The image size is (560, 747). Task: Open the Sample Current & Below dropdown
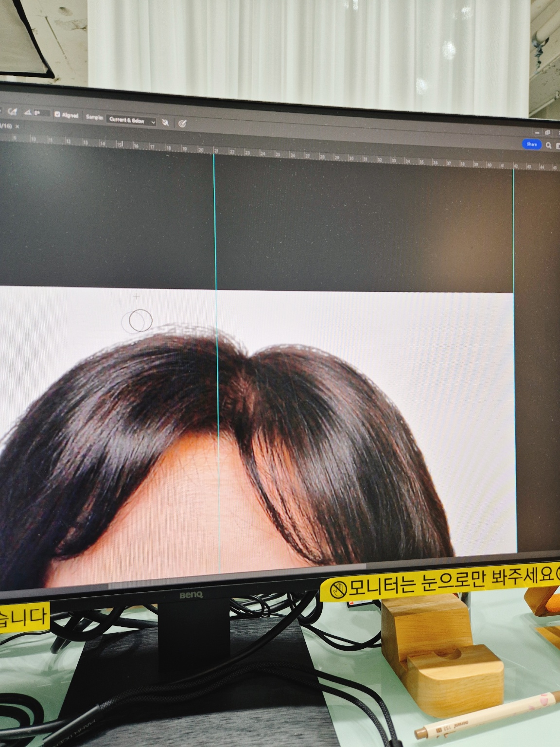tap(131, 120)
